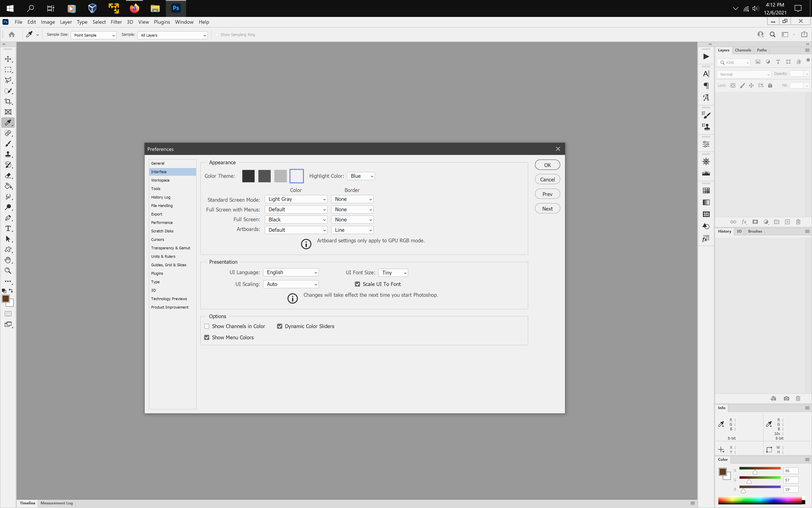
Task: Select the Brush tool
Action: coord(8,144)
